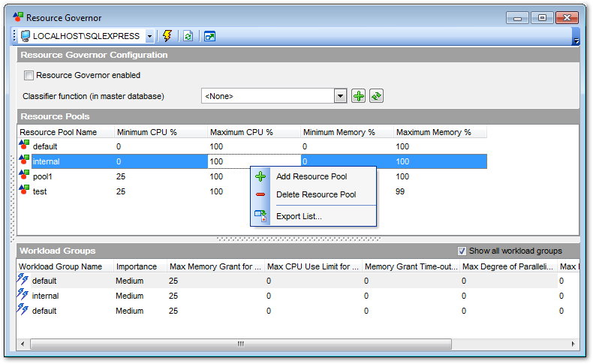593x364 pixels.
Task: Sort by Importance column header
Action: pos(140,266)
